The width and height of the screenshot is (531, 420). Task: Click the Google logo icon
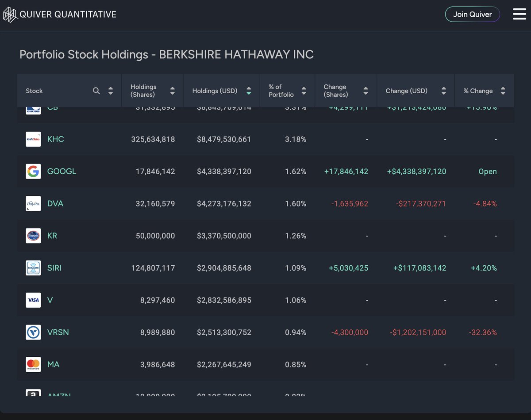click(33, 172)
